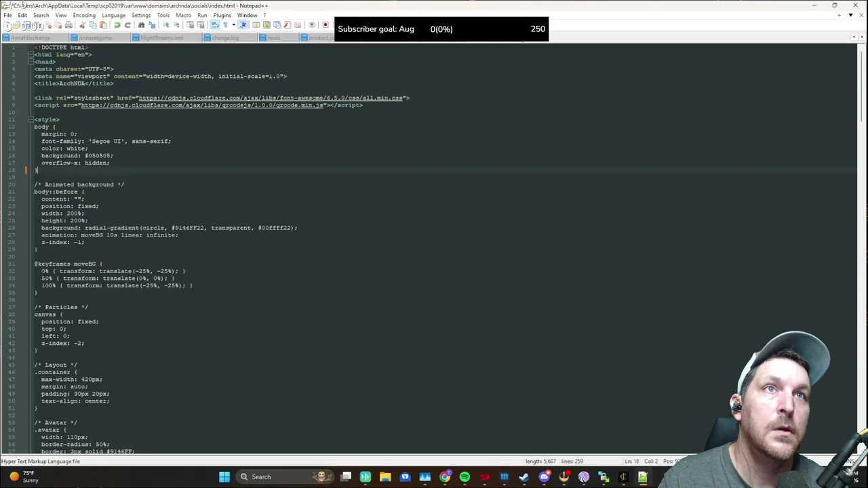
Task: Open the View menu
Action: pyautogui.click(x=61, y=15)
